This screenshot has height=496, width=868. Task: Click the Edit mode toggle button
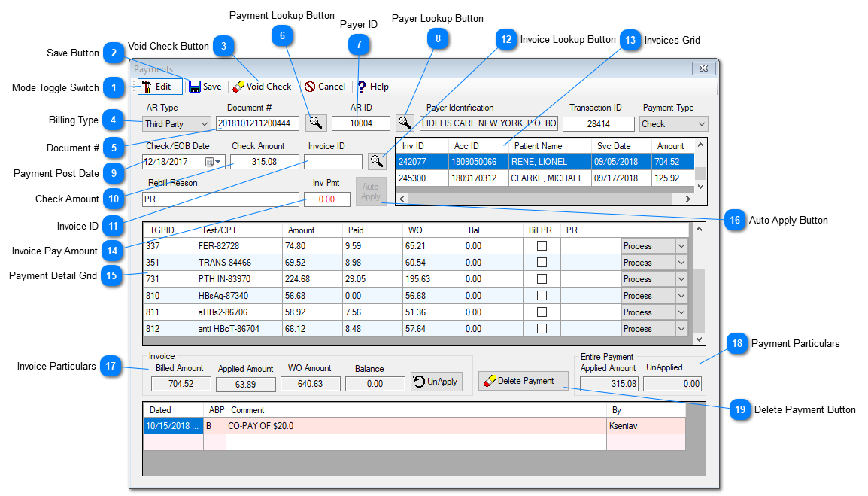pos(159,87)
